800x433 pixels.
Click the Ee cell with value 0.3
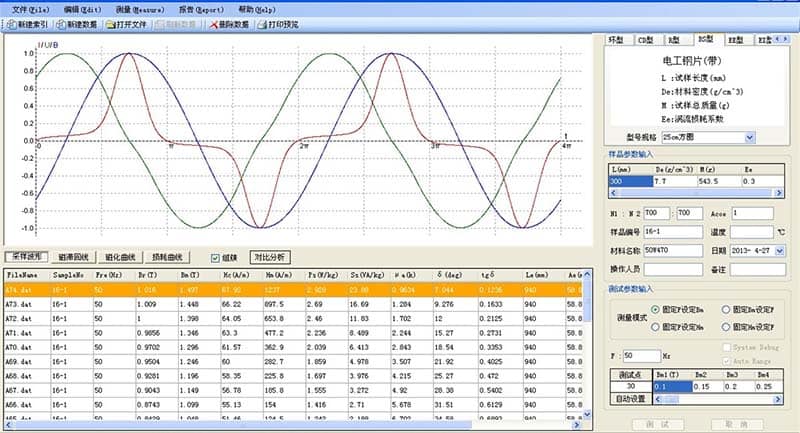(x=762, y=181)
